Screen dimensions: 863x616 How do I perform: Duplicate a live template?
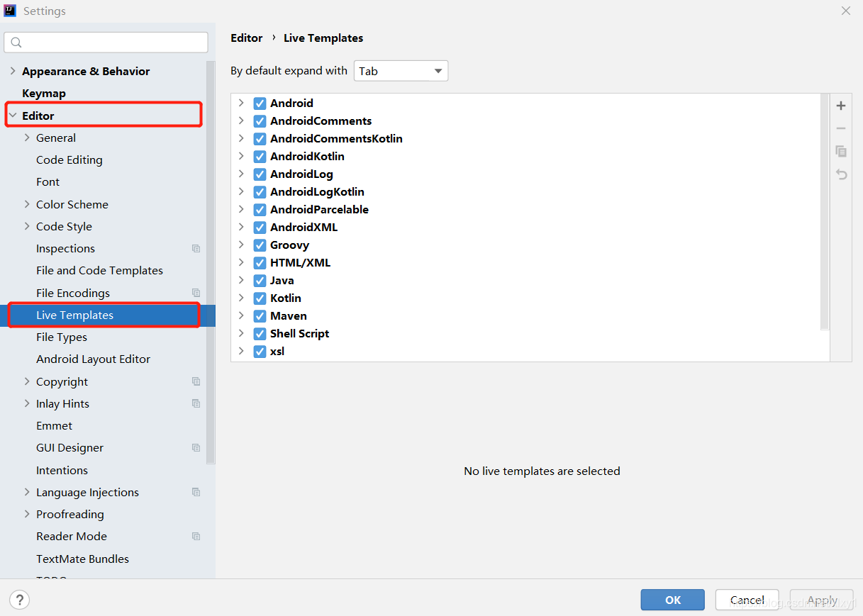840,151
